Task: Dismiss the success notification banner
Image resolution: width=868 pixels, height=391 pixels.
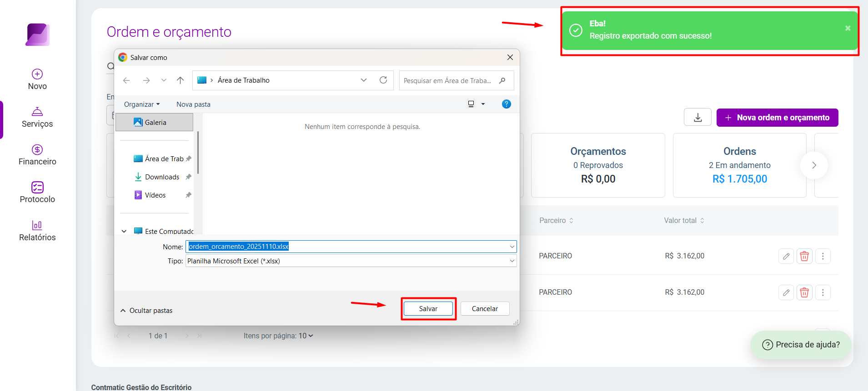Action: click(x=848, y=28)
